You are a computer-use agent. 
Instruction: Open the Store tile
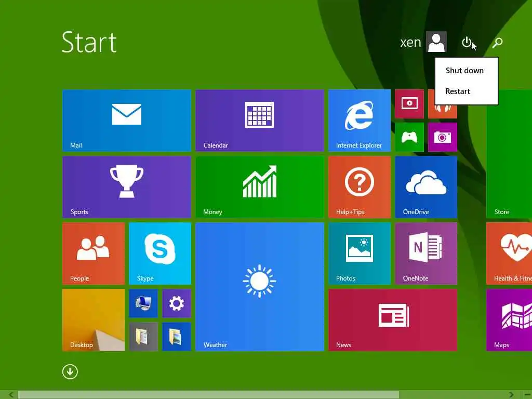click(509, 154)
